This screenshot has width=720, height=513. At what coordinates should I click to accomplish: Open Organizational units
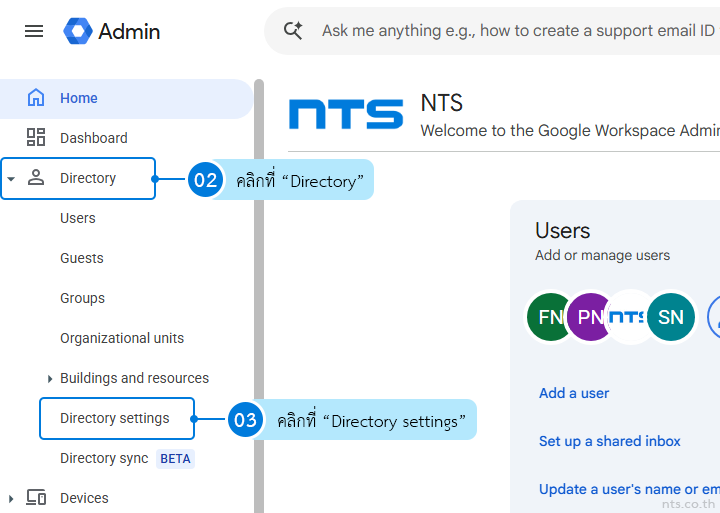122,338
